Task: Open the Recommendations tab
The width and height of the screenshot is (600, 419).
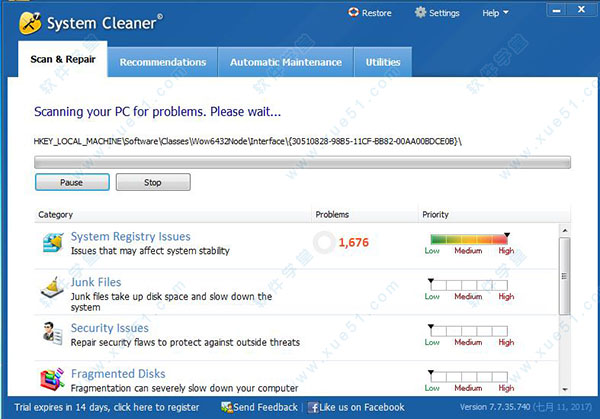Action: 163,62
